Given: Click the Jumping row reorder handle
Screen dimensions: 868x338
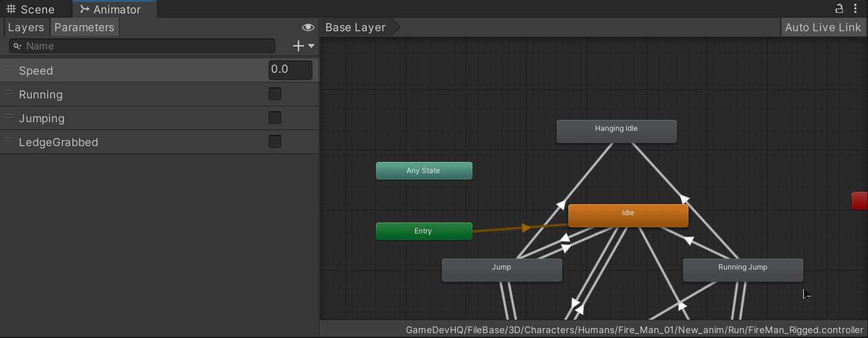Looking at the screenshot, I should coord(9,117).
